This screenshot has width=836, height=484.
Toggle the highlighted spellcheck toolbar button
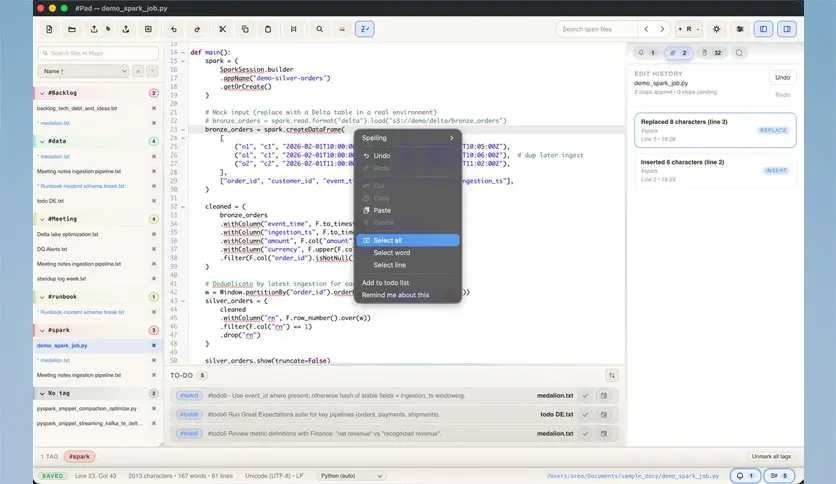point(365,29)
